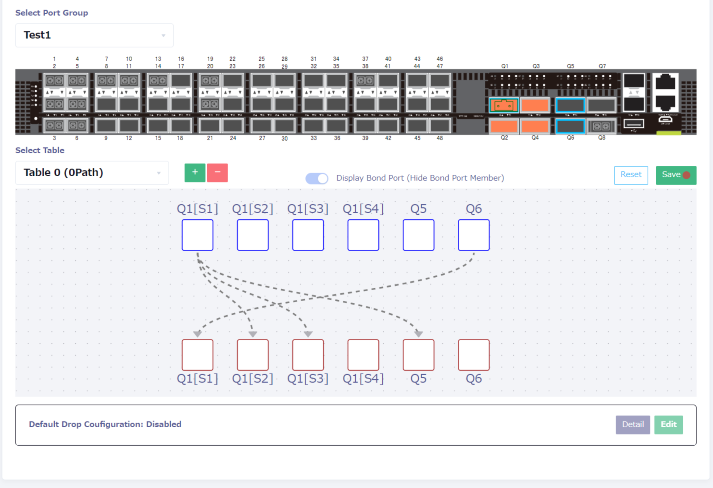The width and height of the screenshot is (713, 488).
Task: Click the USB port on the switch
Action: click(634, 123)
